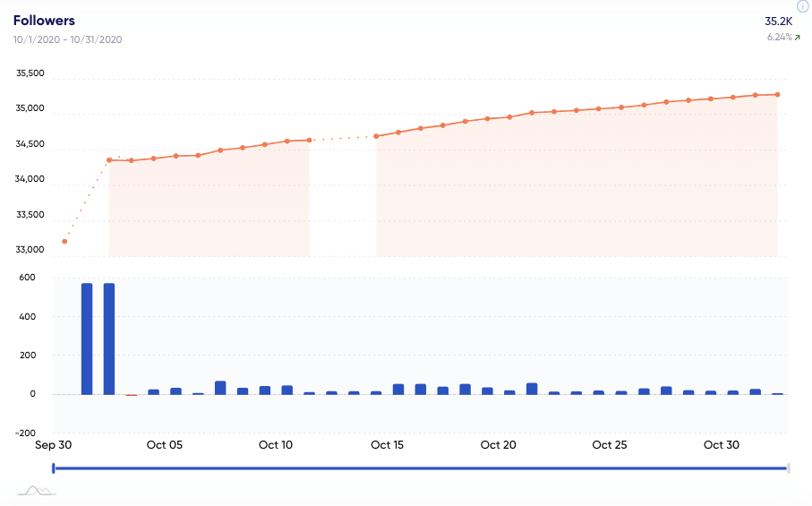The height and width of the screenshot is (506, 812).
Task: Click the middle of the blue range slider track
Action: [x=421, y=467]
